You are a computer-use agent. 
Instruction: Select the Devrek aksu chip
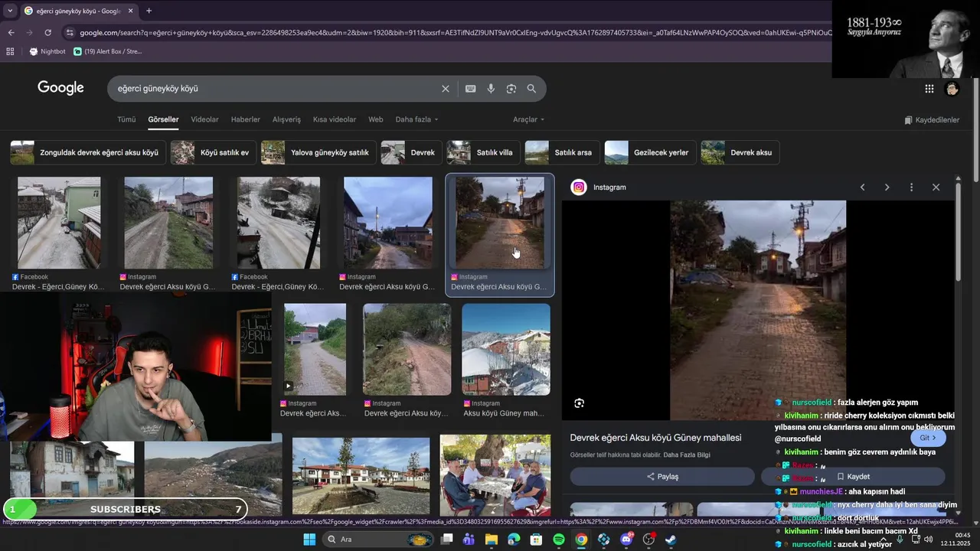pos(740,152)
